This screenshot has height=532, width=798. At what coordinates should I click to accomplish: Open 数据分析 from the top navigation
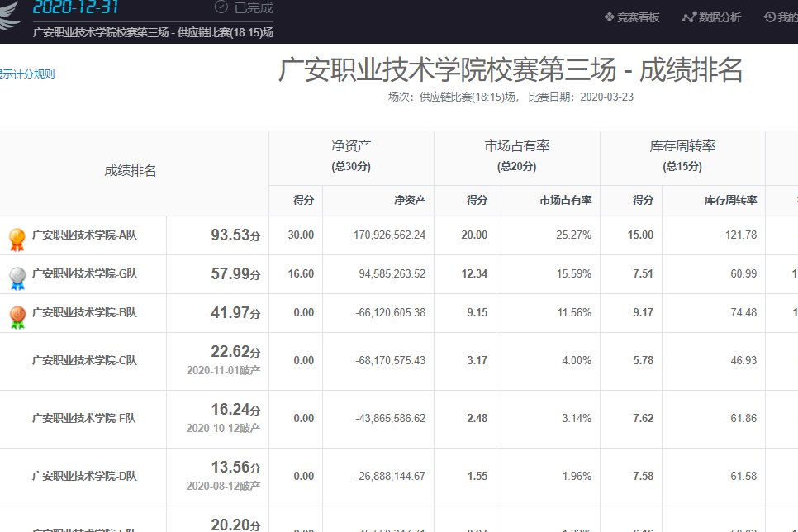pyautogui.click(x=711, y=17)
